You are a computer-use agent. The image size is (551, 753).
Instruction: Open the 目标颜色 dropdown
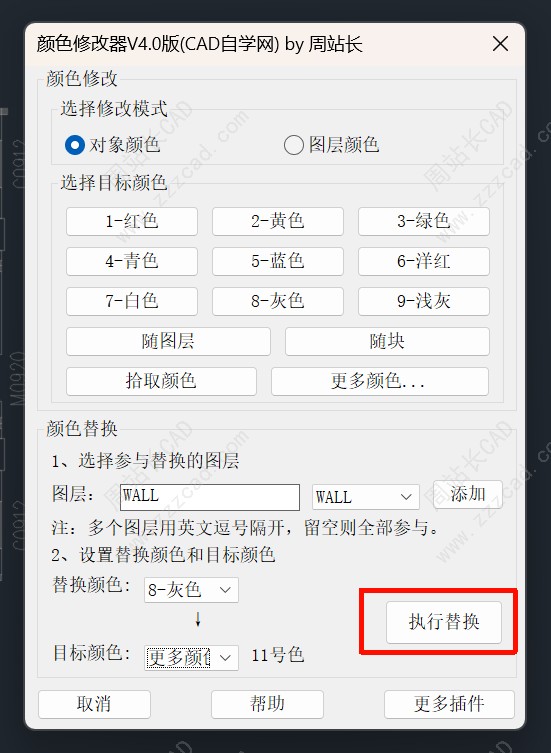(191, 657)
